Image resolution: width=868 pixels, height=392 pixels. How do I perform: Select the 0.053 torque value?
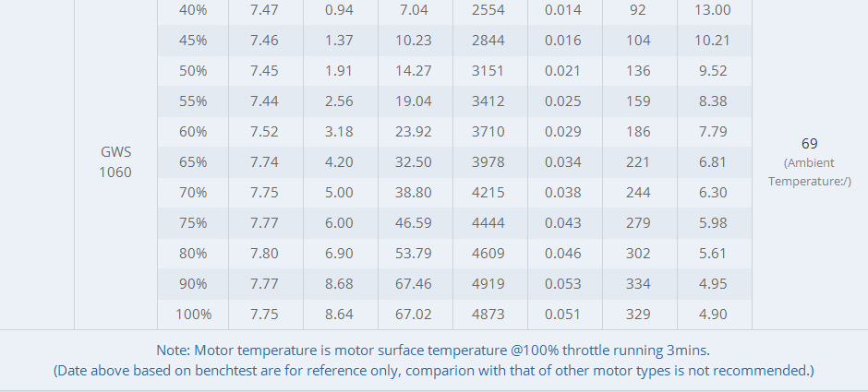[563, 284]
